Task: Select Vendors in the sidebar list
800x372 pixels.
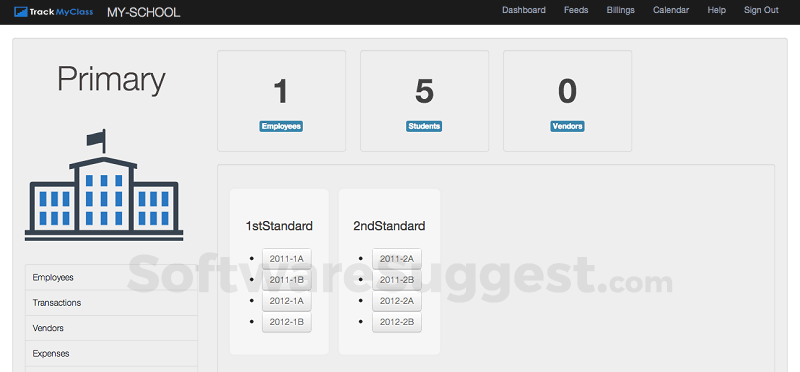Action: pyautogui.click(x=111, y=328)
